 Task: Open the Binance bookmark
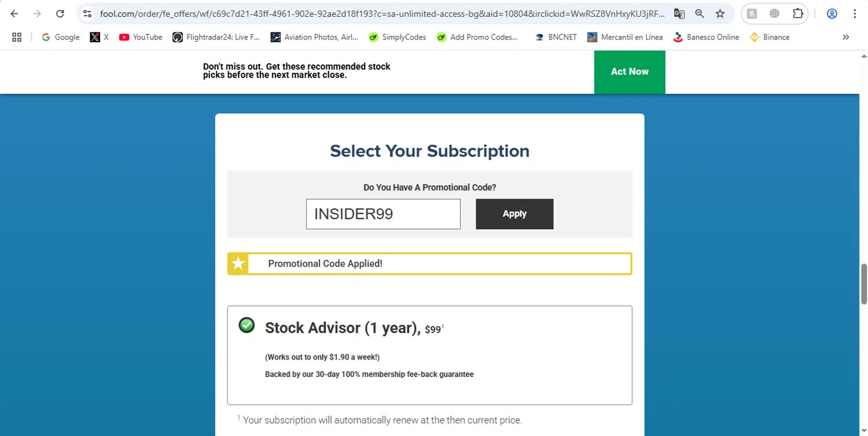[x=769, y=37]
